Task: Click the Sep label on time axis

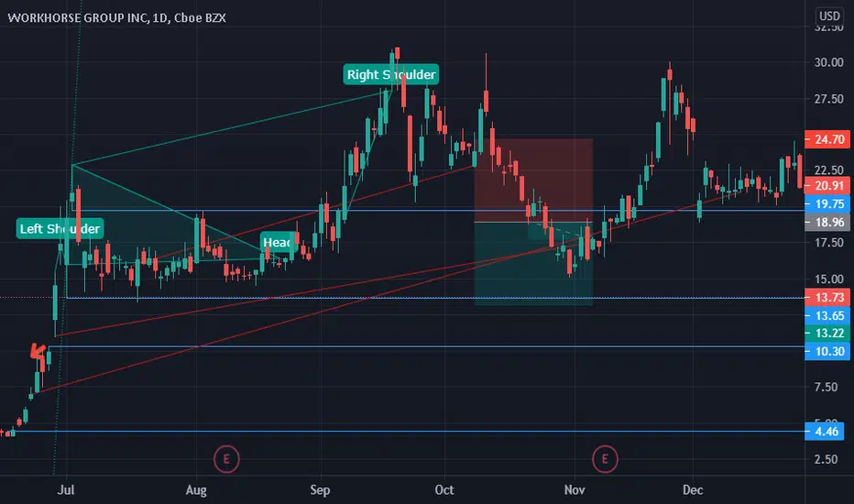Action: 321,490
